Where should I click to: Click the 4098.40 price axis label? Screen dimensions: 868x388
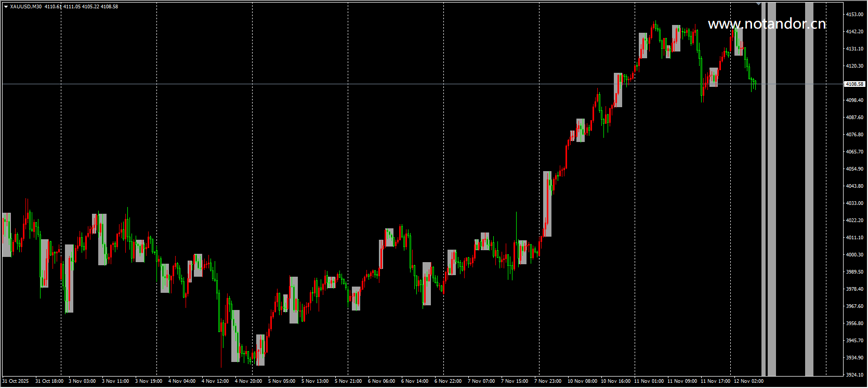[854, 100]
